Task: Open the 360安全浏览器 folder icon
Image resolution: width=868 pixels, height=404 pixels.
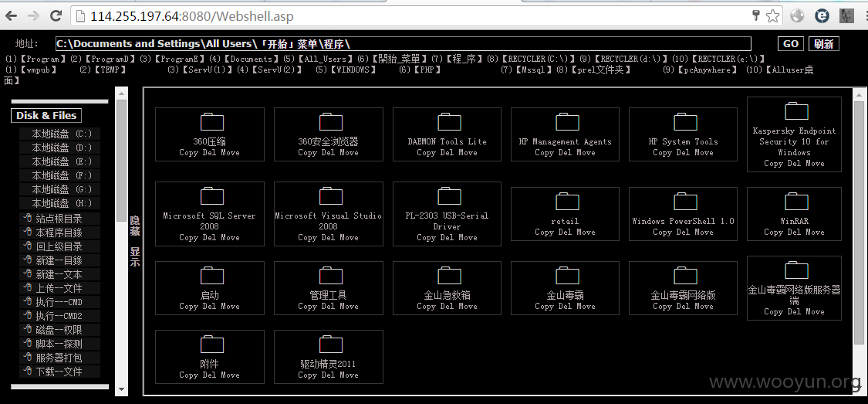Action: pos(331,122)
